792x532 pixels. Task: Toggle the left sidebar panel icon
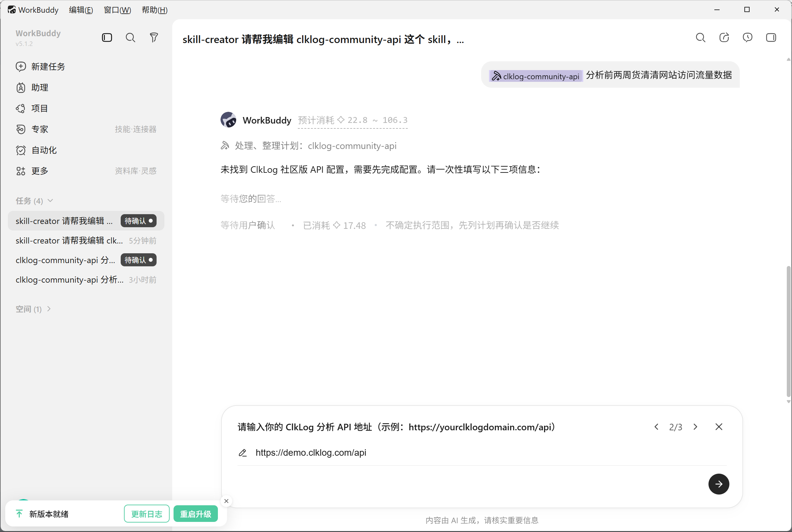click(x=107, y=37)
